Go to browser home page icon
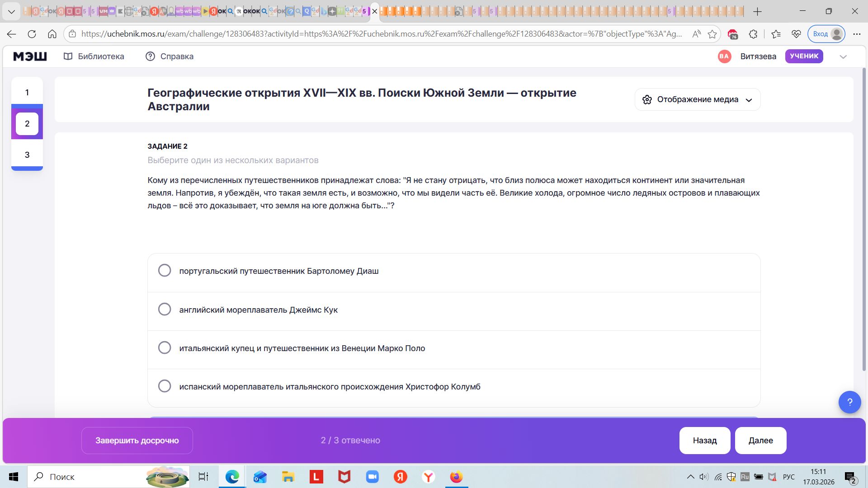Image resolution: width=868 pixels, height=488 pixels. 52,34
